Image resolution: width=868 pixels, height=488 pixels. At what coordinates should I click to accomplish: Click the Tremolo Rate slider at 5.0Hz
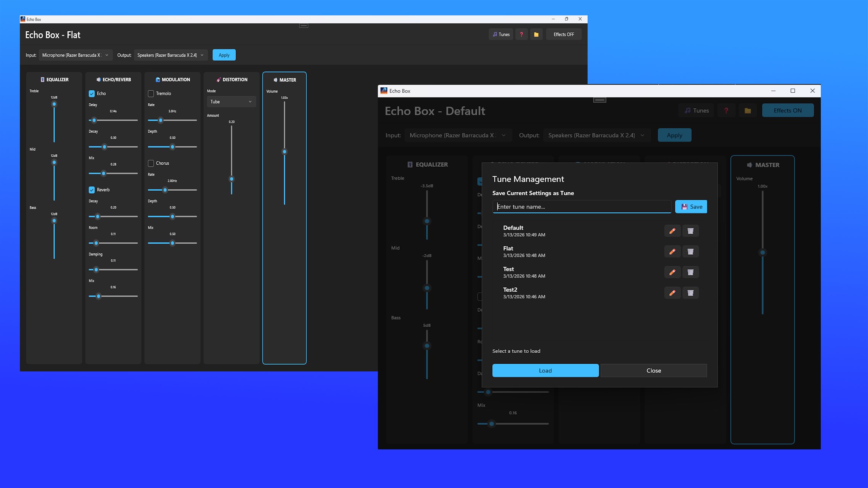(x=172, y=120)
